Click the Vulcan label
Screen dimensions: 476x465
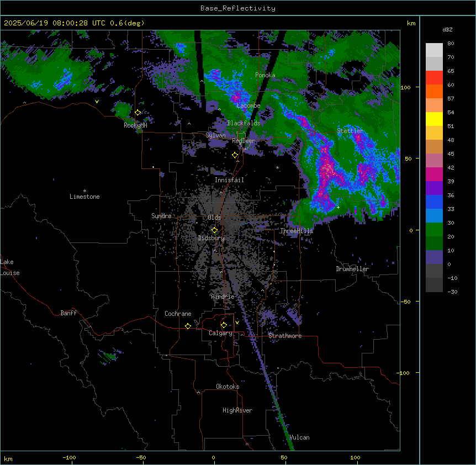coord(299,437)
